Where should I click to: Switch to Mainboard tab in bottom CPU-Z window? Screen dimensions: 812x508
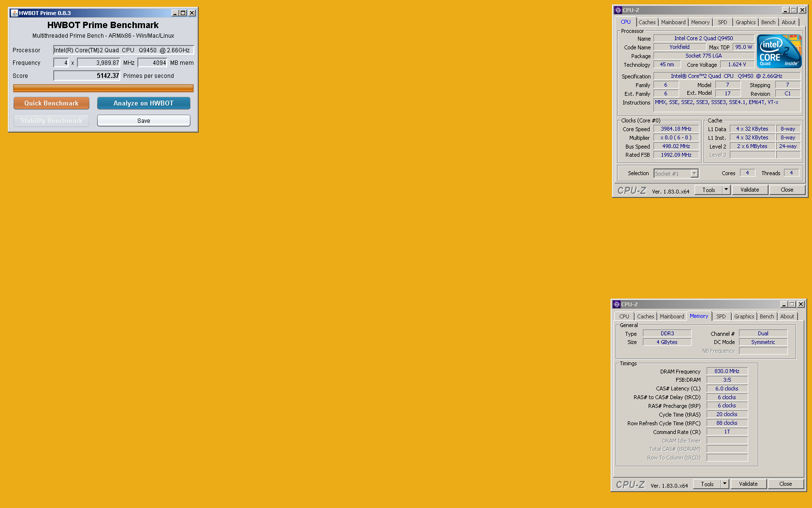click(672, 316)
